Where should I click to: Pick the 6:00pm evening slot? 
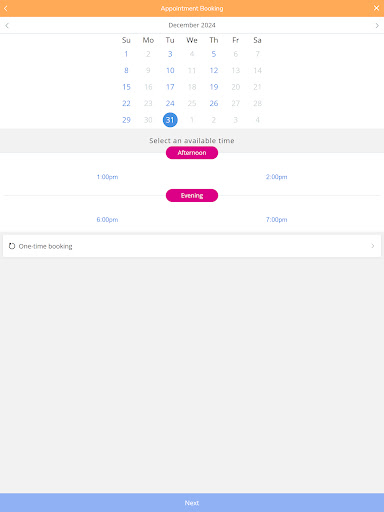pos(107,219)
